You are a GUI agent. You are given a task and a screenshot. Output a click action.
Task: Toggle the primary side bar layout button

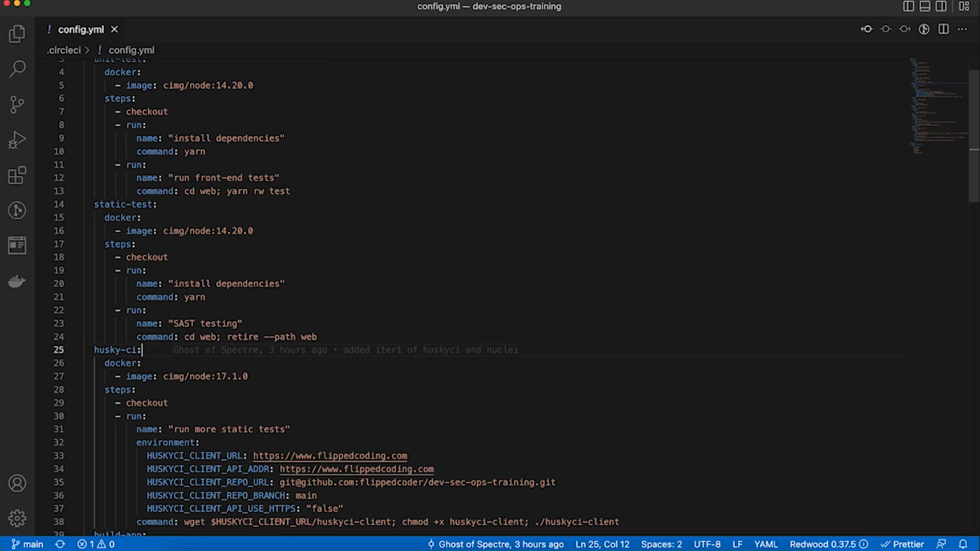[908, 6]
